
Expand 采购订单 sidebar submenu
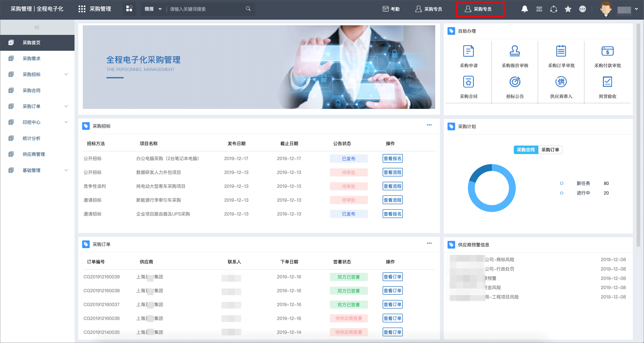pos(66,106)
